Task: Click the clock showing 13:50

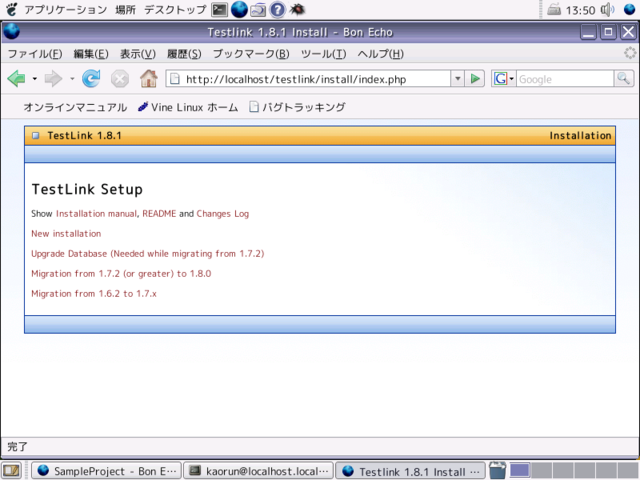Action: pos(580,10)
